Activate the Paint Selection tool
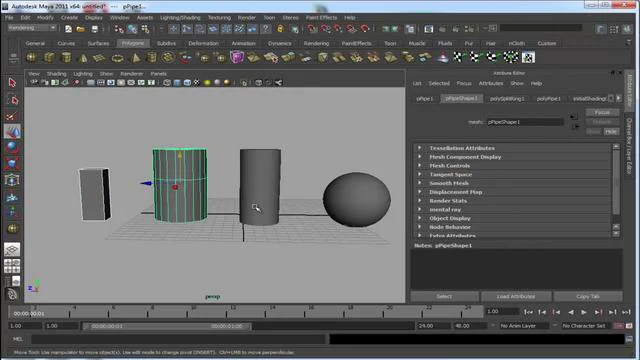This screenshot has width=640, height=360. coord(12,116)
